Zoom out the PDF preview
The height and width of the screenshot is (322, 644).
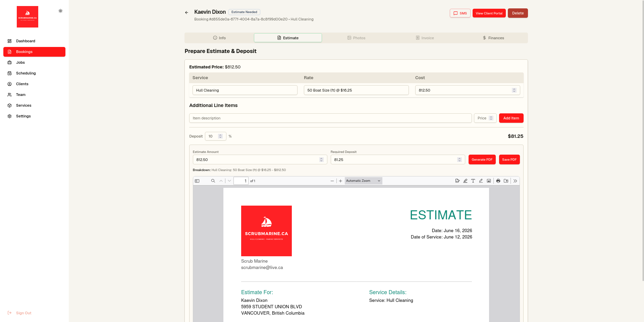(x=332, y=181)
